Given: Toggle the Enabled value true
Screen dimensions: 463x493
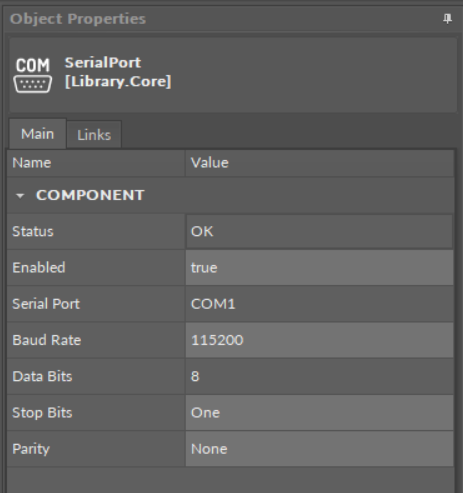Looking at the screenshot, I should [x=319, y=268].
